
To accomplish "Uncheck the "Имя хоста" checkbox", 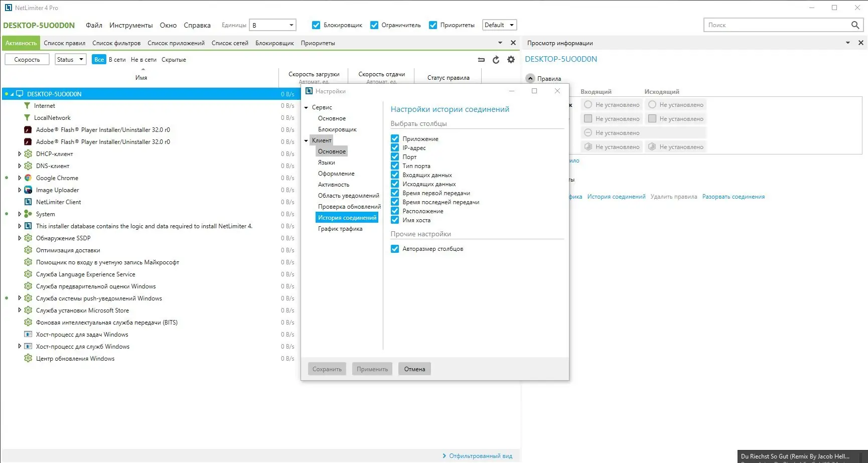I will [x=395, y=220].
